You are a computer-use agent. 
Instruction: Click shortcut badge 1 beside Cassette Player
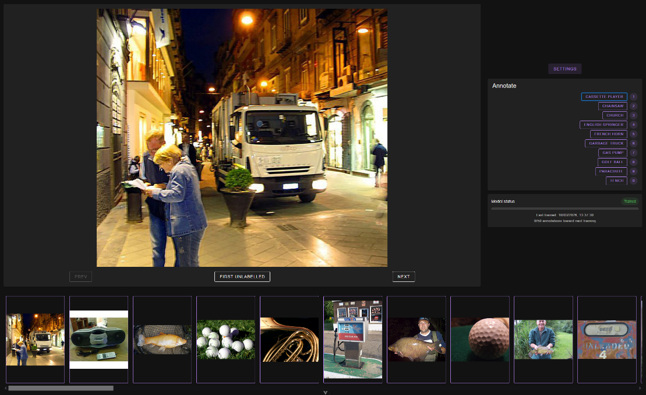tap(634, 96)
